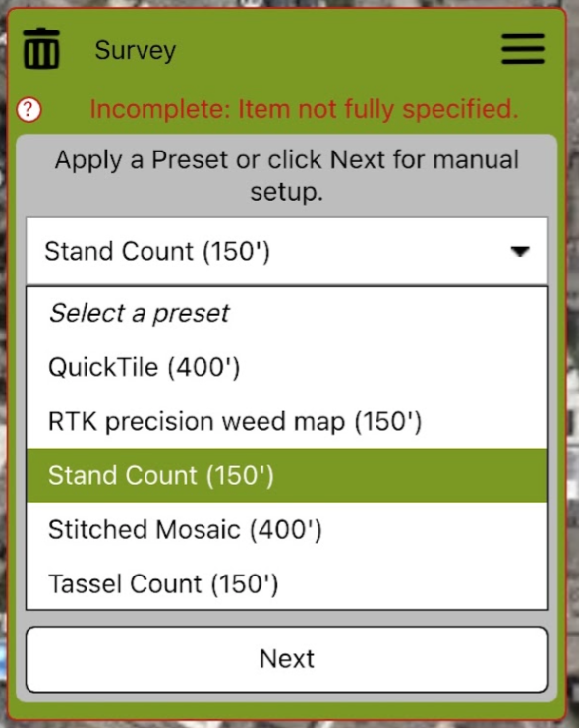Select the Stitched Mosaic (400') preset
This screenshot has height=728, width=579.
287,529
